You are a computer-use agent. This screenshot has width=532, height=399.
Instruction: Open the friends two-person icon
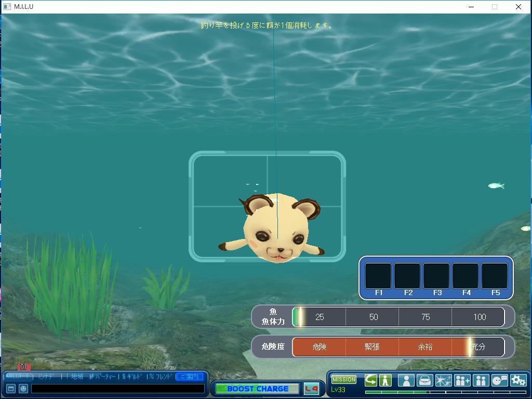pyautogui.click(x=481, y=380)
